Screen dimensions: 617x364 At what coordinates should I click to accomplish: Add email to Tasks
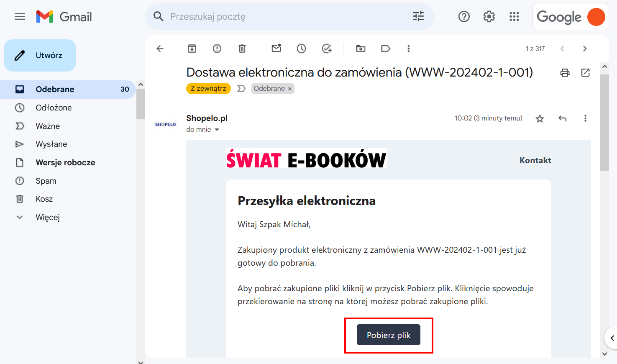click(327, 49)
